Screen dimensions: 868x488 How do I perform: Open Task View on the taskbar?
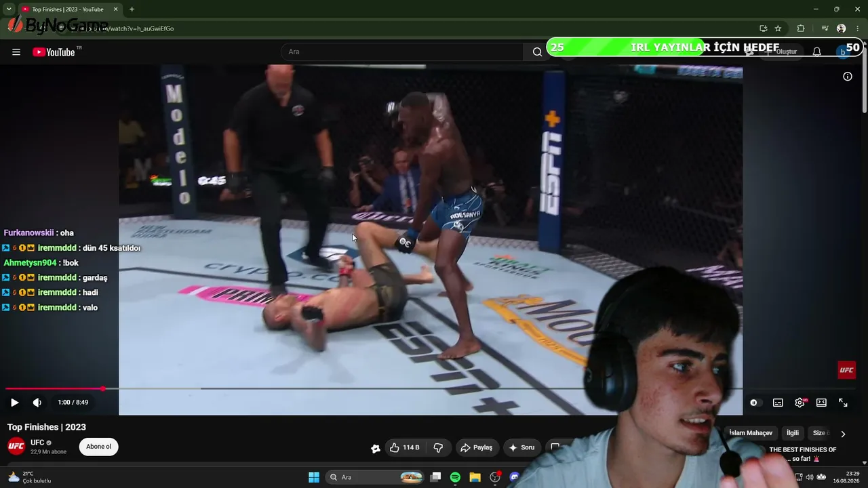[x=436, y=477]
